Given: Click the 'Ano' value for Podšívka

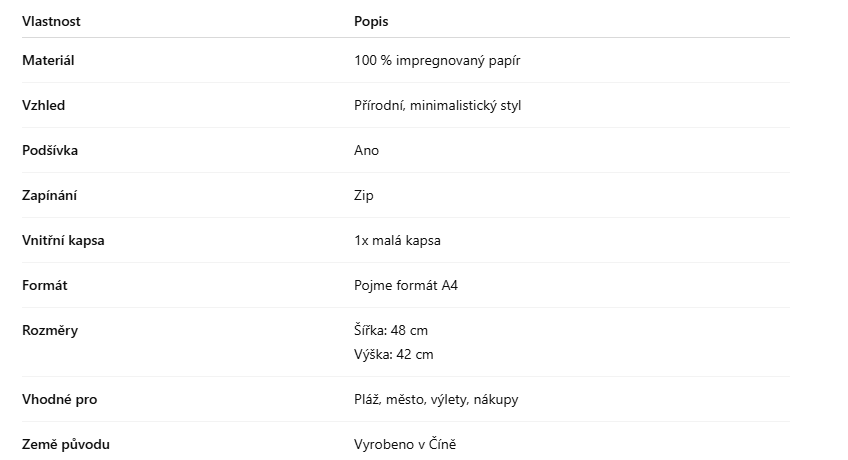Looking at the screenshot, I should (x=366, y=150).
